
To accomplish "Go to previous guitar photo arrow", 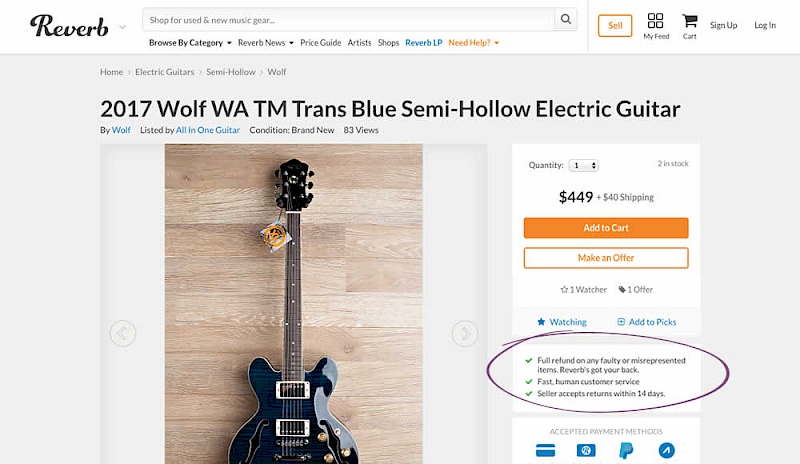I will (123, 333).
